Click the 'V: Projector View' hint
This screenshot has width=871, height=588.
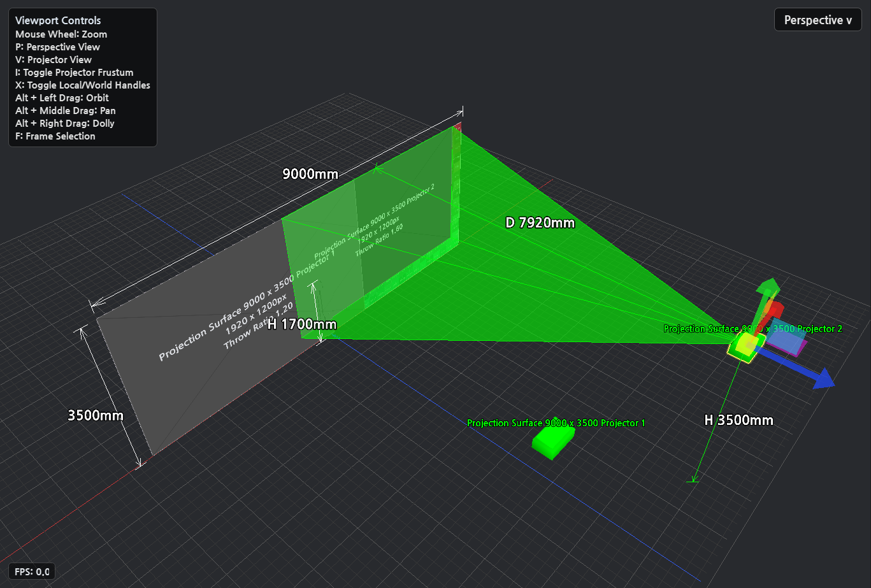[x=54, y=59]
